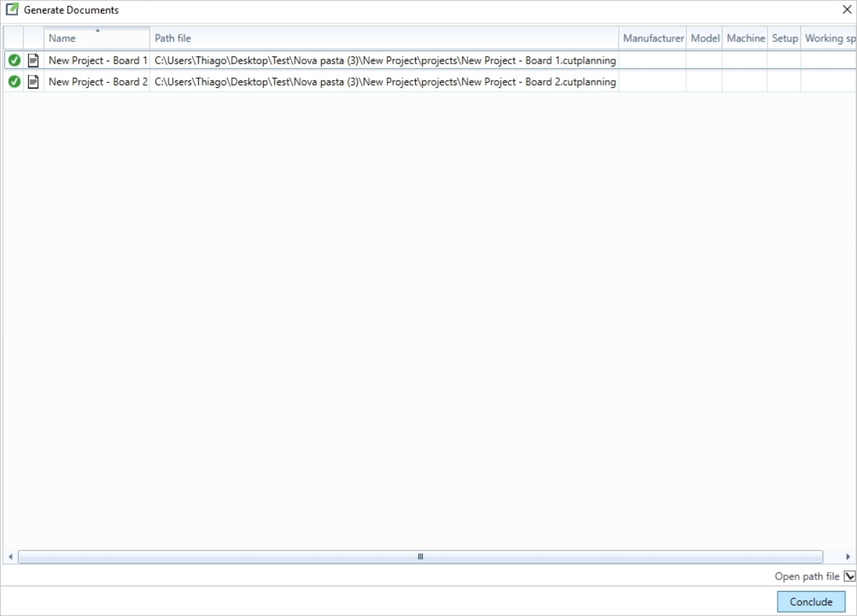Viewport: 857px width, 616px height.
Task: Click the Machine column header
Action: [x=745, y=38]
